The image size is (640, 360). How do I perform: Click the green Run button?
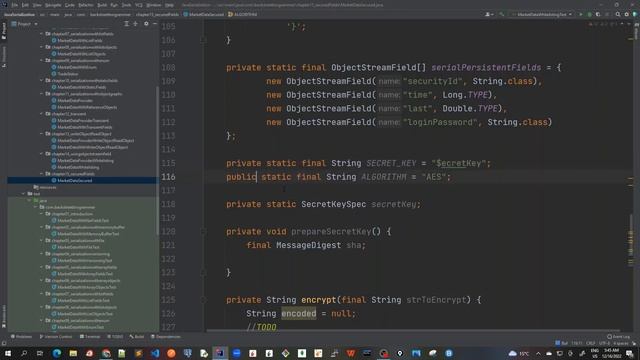pos(580,14)
